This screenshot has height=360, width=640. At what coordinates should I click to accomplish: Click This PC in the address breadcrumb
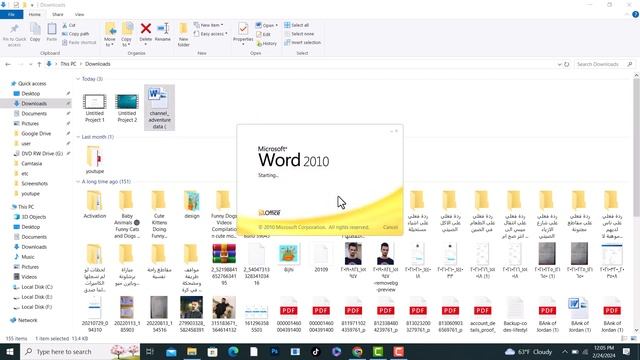point(68,64)
